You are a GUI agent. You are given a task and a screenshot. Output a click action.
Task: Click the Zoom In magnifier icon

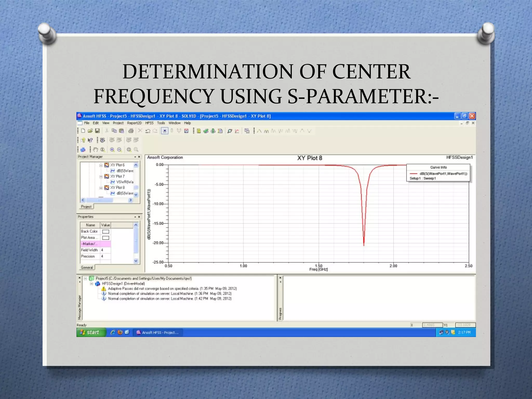pos(112,150)
